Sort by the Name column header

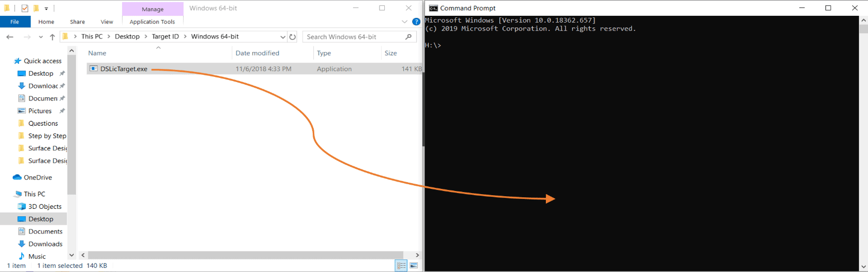coord(97,53)
